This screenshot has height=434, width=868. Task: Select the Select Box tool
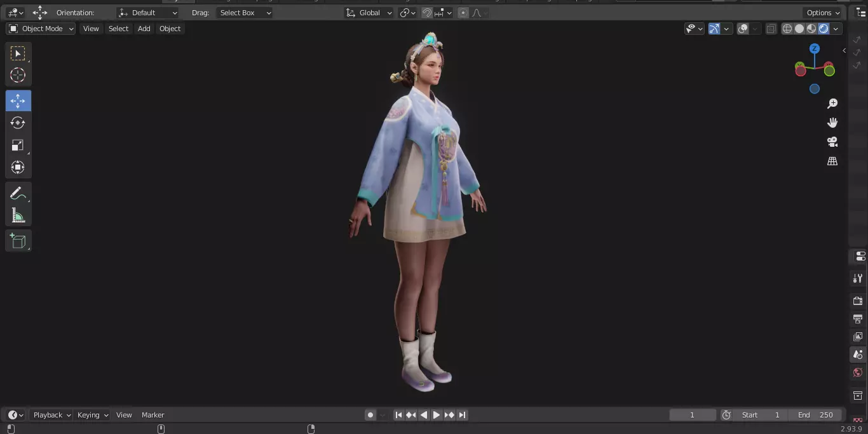click(x=18, y=53)
